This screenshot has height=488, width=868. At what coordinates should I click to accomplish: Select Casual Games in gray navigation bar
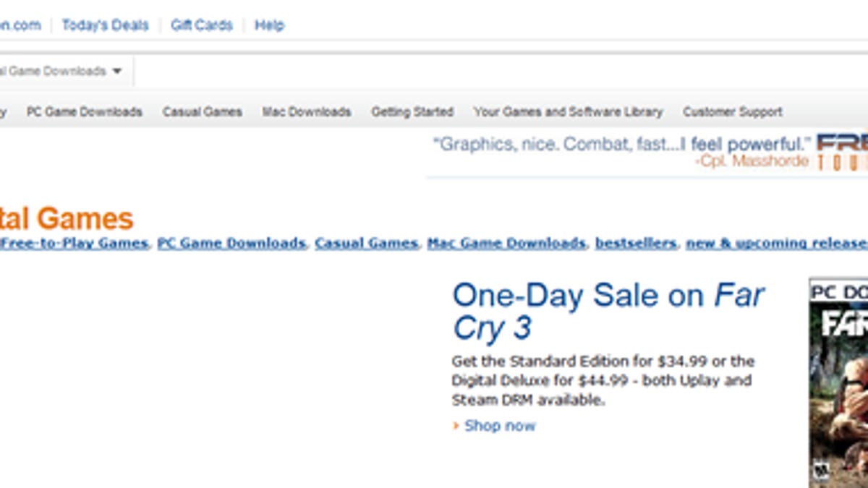203,112
